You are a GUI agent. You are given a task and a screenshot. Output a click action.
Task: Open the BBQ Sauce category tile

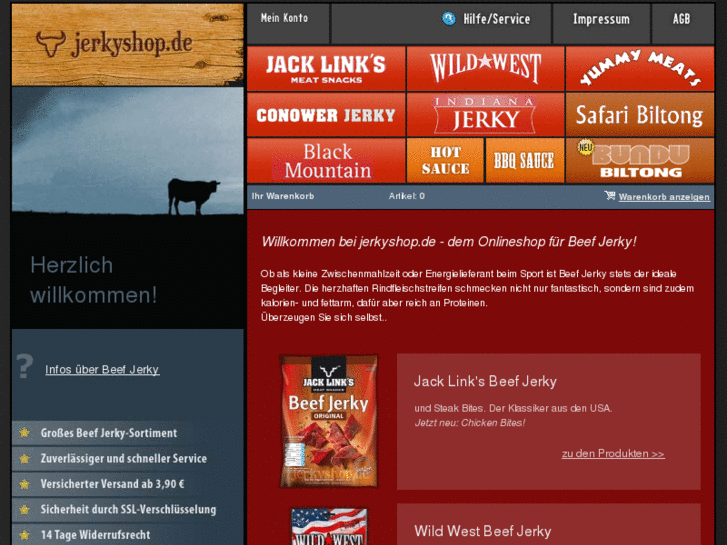[x=525, y=160]
